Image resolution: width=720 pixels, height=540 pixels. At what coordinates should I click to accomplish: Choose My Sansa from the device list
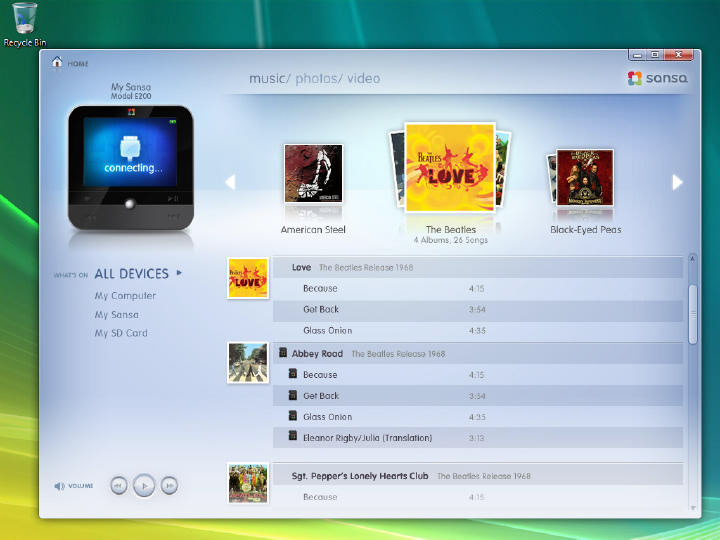tap(116, 315)
